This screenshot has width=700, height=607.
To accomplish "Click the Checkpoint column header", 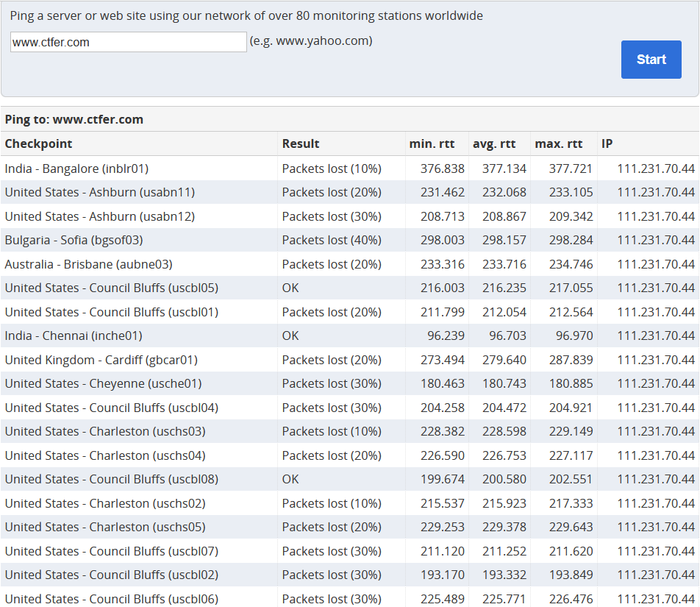I will pyautogui.click(x=39, y=143).
